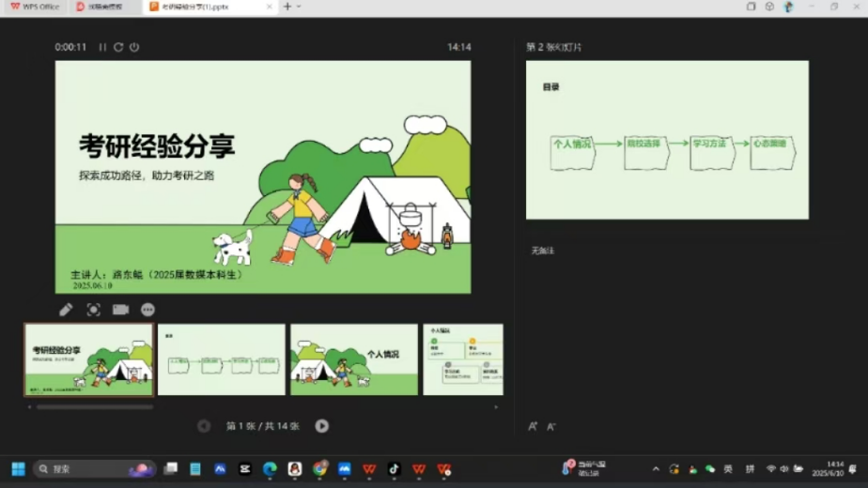Select the fourth slide thumbnail
This screenshot has height=488, width=868.
pyautogui.click(x=463, y=359)
